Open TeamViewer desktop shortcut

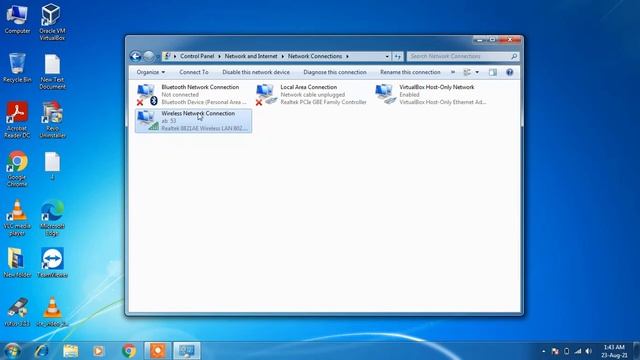click(52, 263)
